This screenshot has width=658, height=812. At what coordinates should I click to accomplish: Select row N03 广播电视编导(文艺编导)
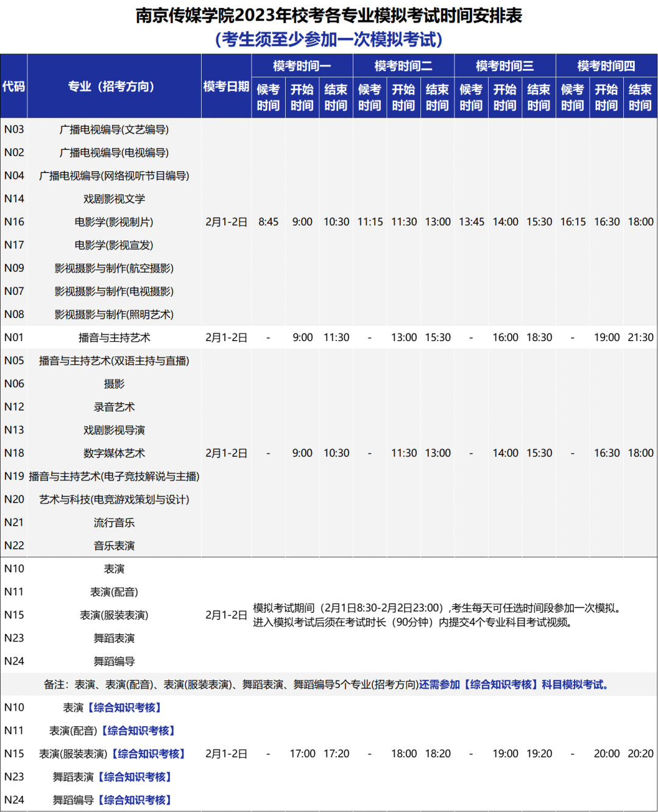[111, 129]
